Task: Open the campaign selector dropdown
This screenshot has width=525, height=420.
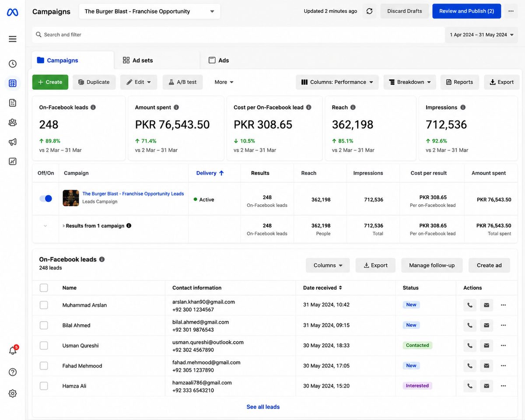Action: point(150,11)
